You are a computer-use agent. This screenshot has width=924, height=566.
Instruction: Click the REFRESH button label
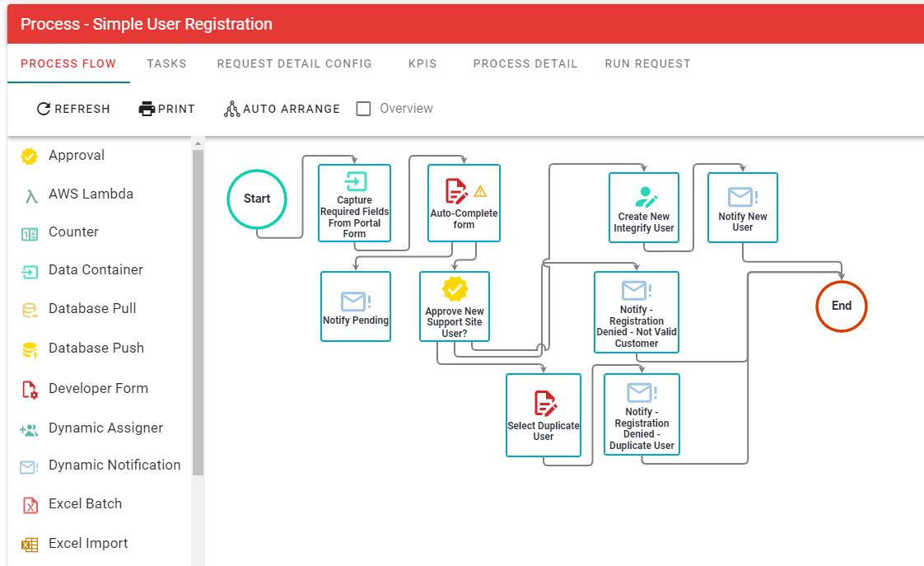coord(82,109)
